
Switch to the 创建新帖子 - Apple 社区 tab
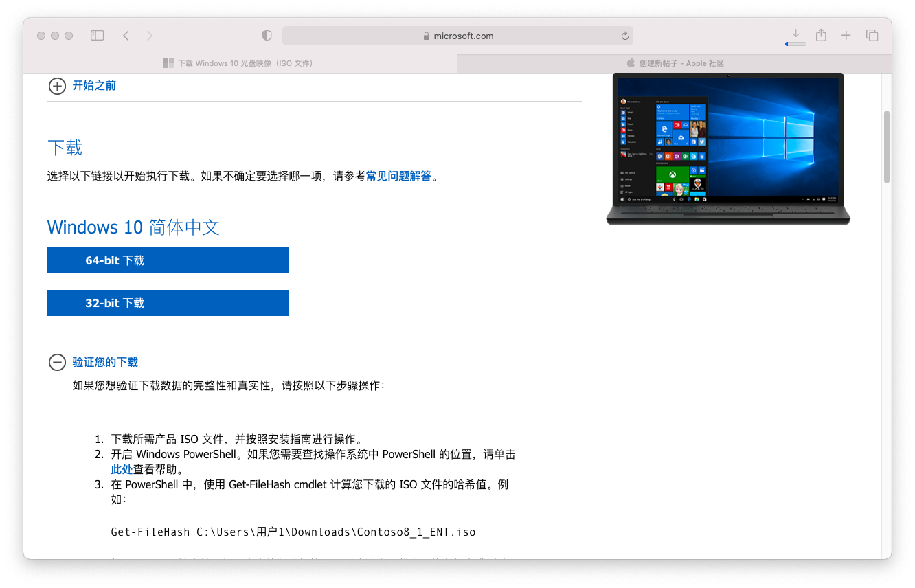pyautogui.click(x=675, y=63)
